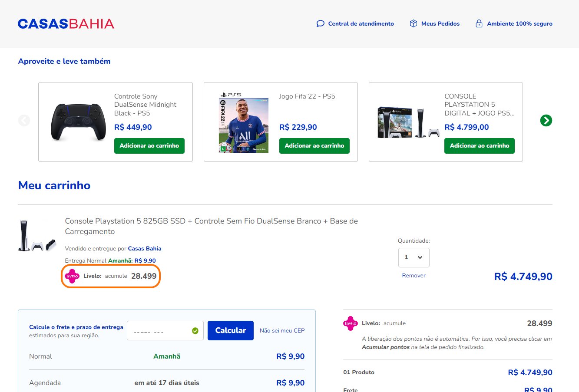Image resolution: width=579 pixels, height=392 pixels.
Task: Click the box icon beside Meus Pedidos
Action: tap(414, 23)
